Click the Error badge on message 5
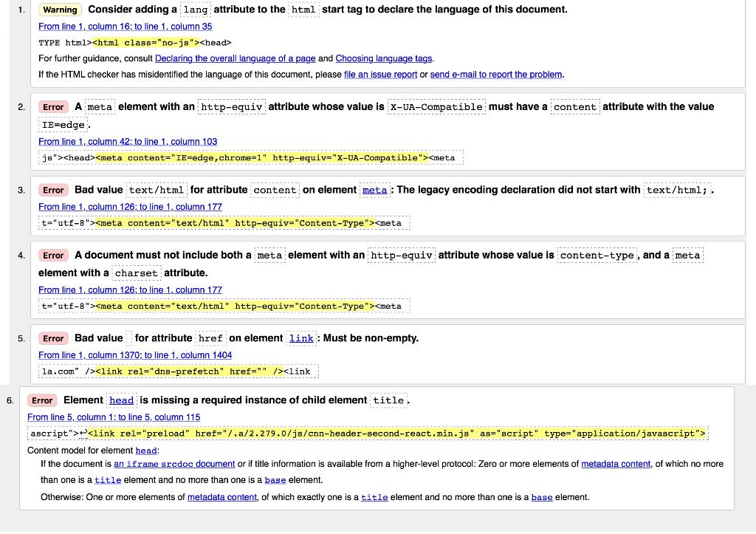This screenshot has height=534, width=756. [53, 338]
